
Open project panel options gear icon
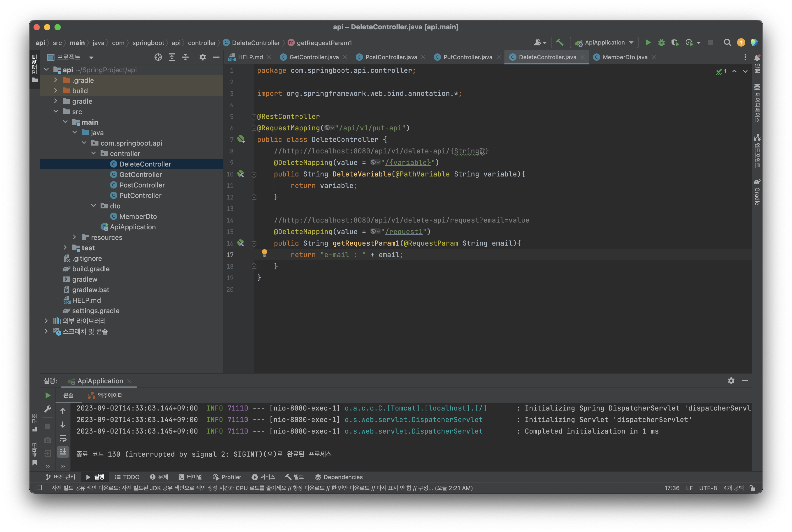click(202, 57)
